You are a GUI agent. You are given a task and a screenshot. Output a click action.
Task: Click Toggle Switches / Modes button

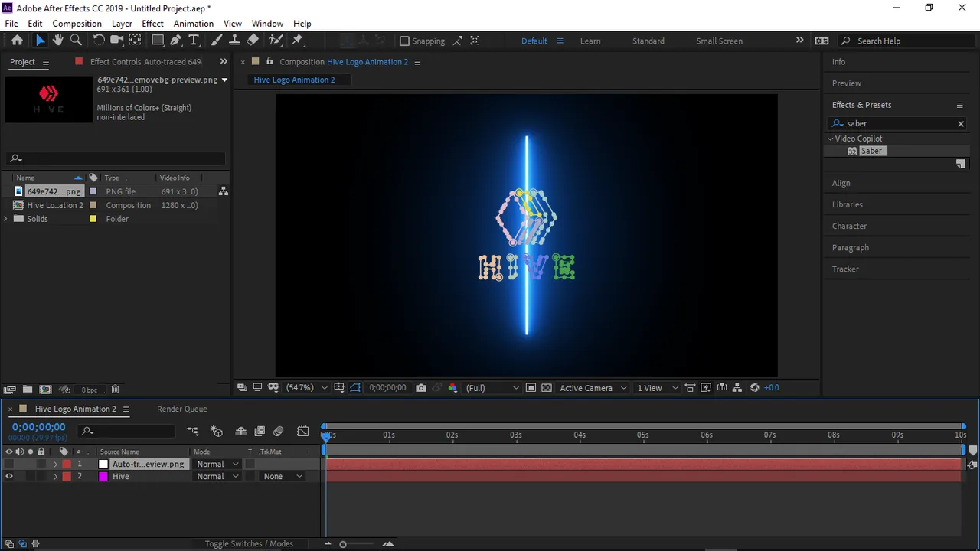(249, 544)
